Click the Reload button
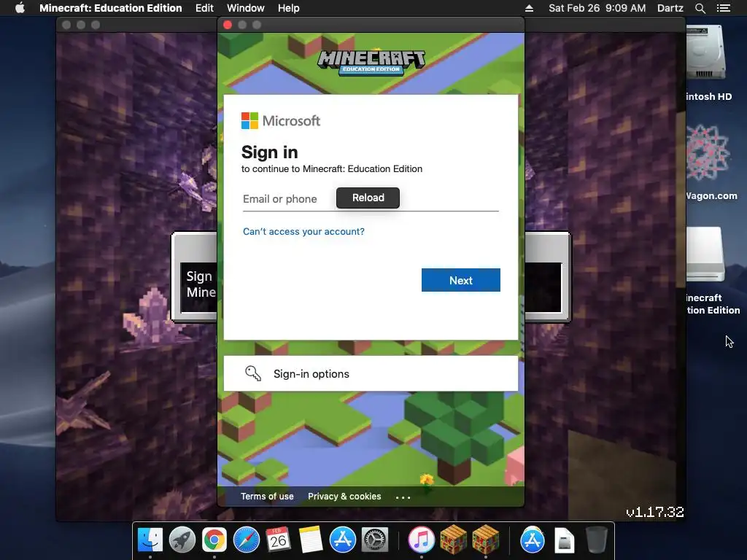Screen dimensions: 747x560 (368, 198)
